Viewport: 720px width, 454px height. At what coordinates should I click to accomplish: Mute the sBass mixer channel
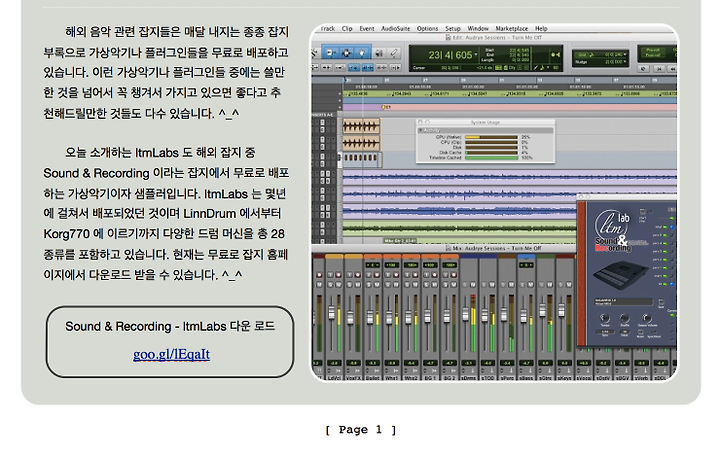tap(530, 285)
